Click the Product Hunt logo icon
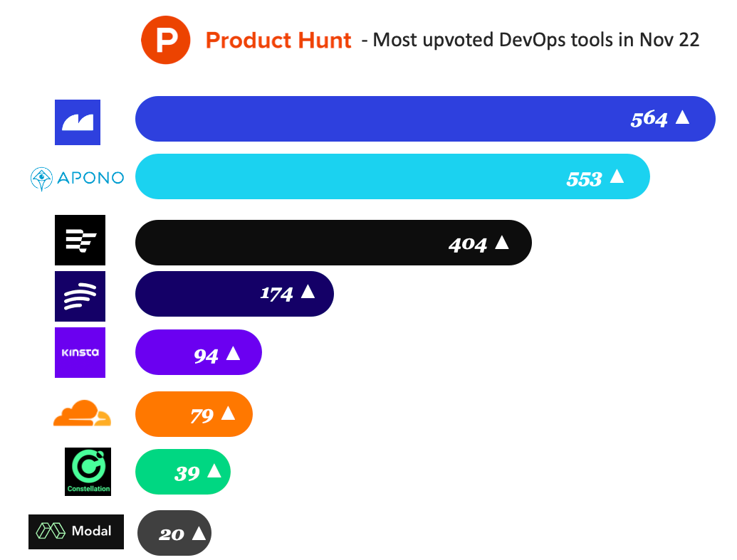737x560 pixels. [167, 39]
